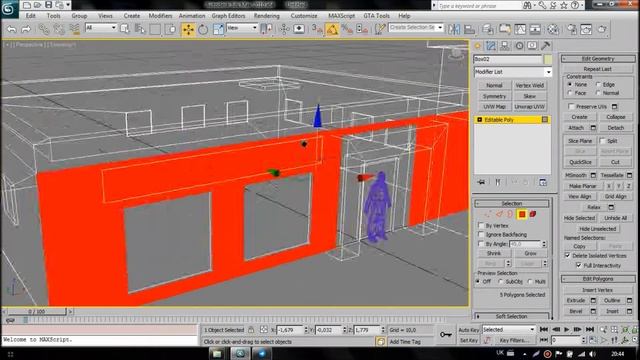Uncheck Delete Isolated Vertices checkbox

(567, 256)
